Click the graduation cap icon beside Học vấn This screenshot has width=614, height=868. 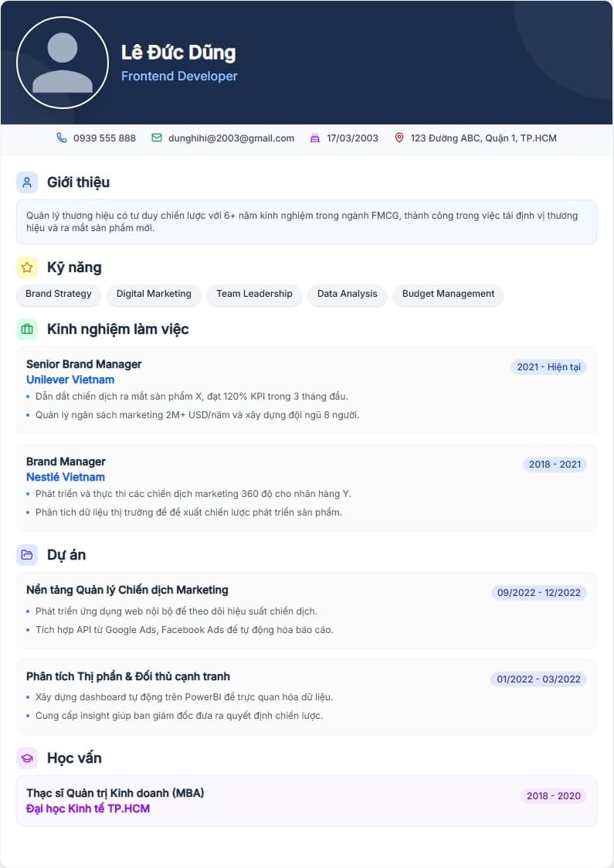[x=27, y=758]
